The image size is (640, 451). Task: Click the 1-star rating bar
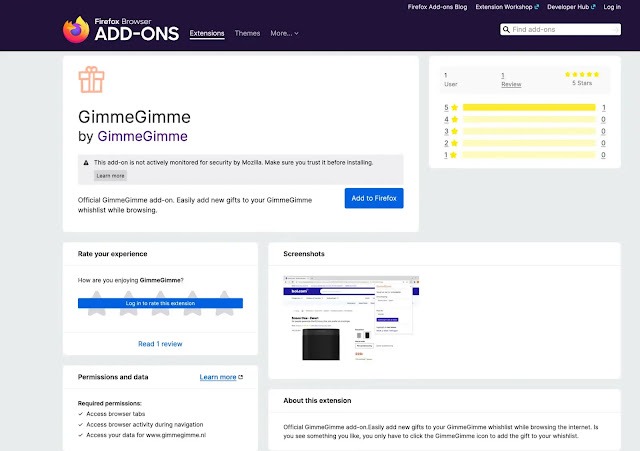(x=529, y=155)
